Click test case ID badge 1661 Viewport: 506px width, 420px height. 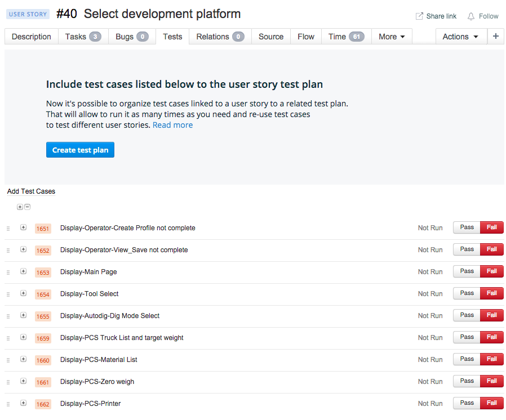coord(43,382)
